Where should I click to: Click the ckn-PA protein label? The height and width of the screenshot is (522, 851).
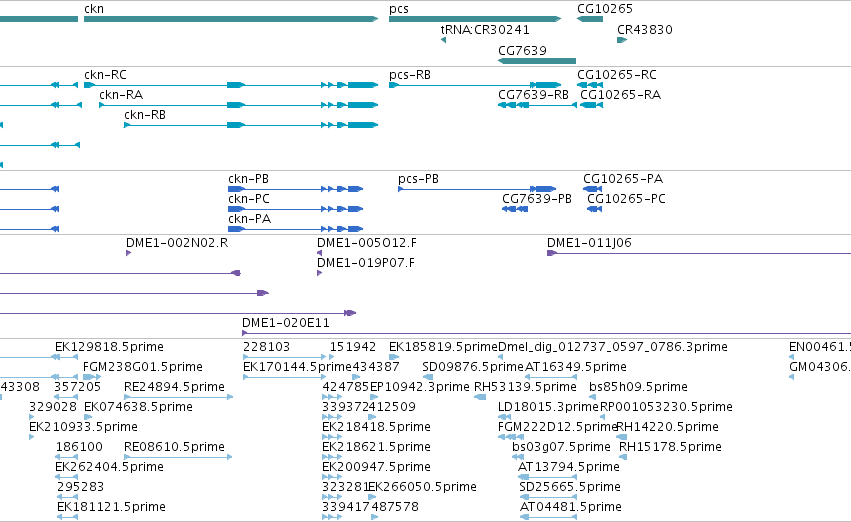click(250, 219)
